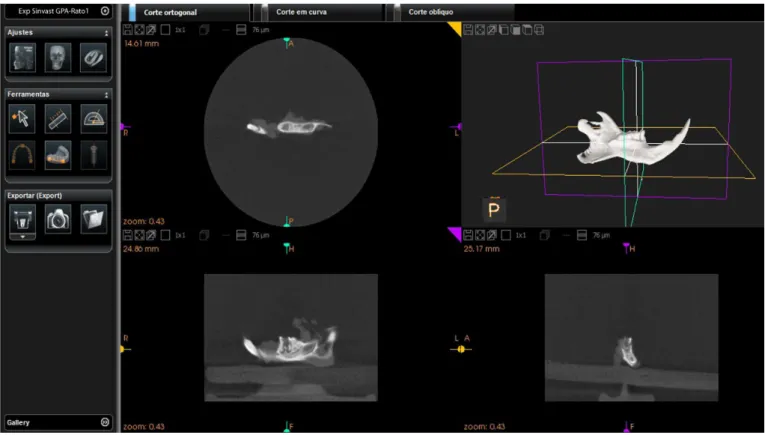Click the Exportar (Export) panel header
This screenshot has width=765, height=435.
(59, 196)
